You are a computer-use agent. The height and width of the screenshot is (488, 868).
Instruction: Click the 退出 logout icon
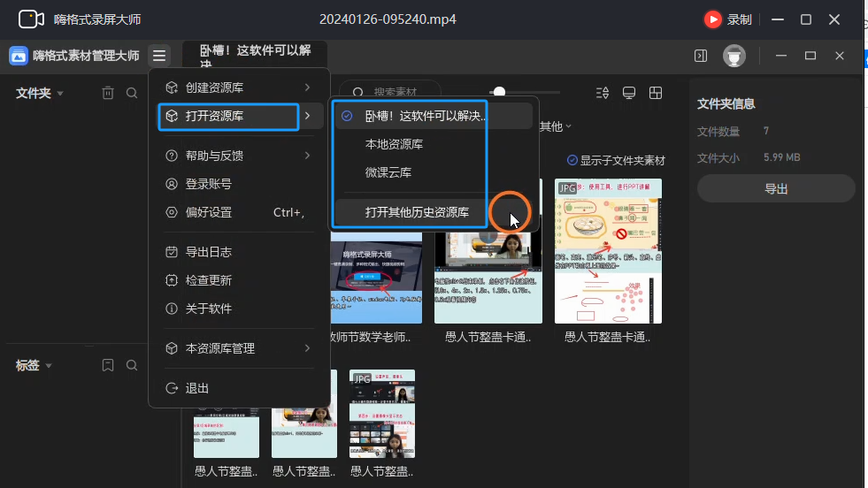(172, 388)
